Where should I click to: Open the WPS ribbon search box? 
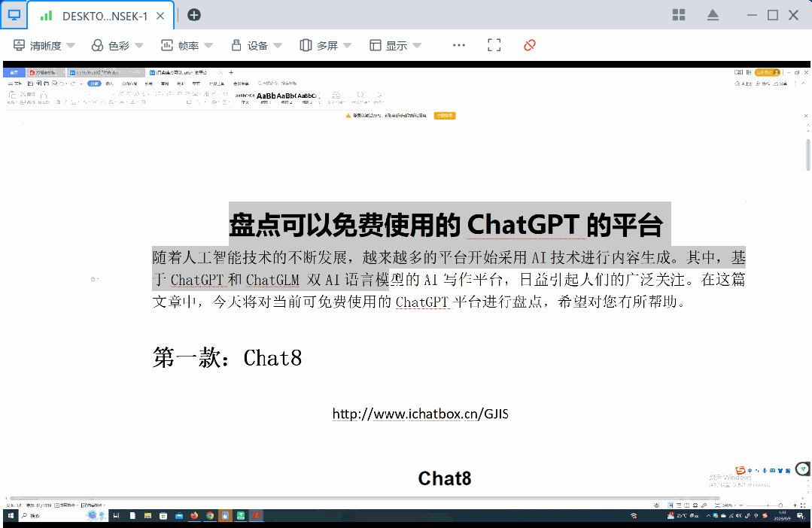(x=278, y=83)
